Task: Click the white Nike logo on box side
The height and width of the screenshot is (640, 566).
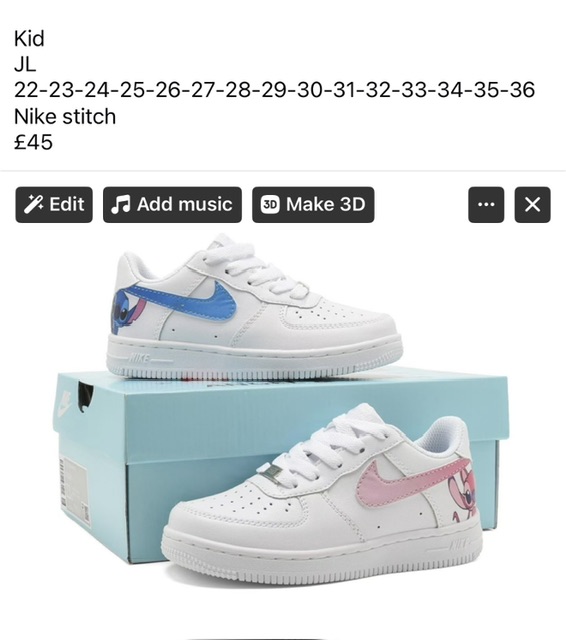Action: 64,403
